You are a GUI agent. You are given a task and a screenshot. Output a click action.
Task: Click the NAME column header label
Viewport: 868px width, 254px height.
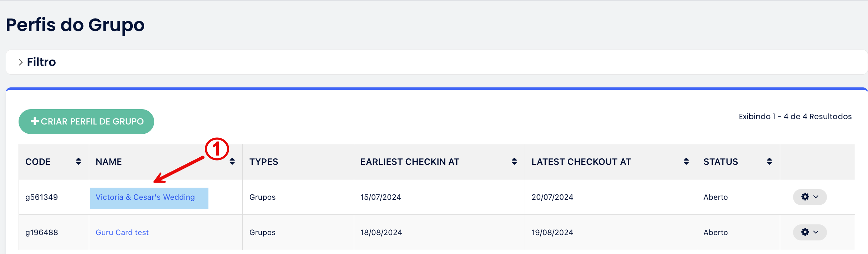(x=109, y=162)
